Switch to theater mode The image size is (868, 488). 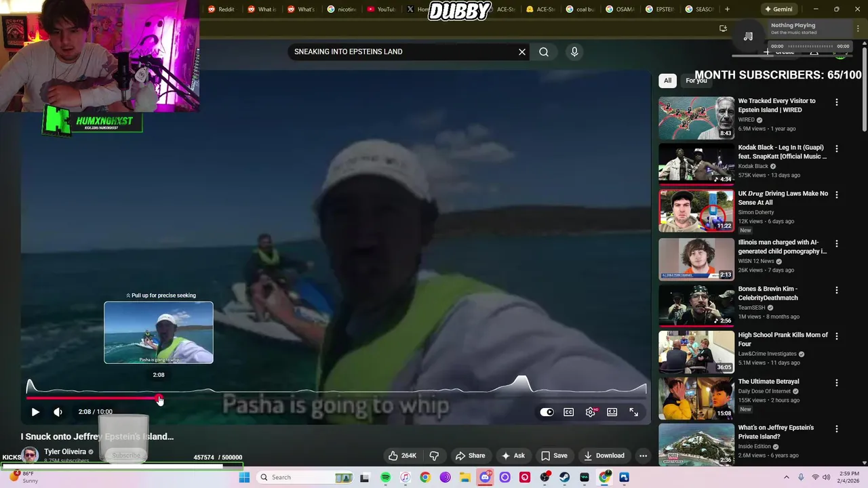(x=612, y=412)
